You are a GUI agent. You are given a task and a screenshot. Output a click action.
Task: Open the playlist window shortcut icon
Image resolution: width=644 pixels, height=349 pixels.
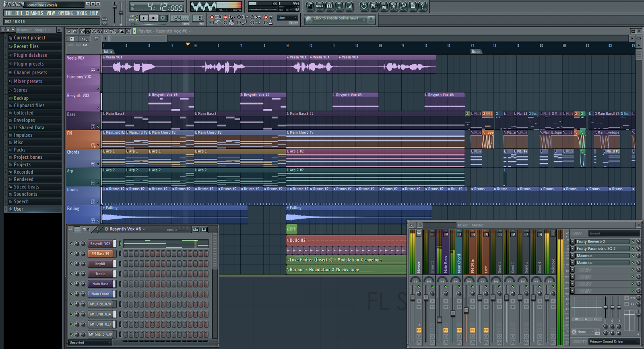point(310,6)
